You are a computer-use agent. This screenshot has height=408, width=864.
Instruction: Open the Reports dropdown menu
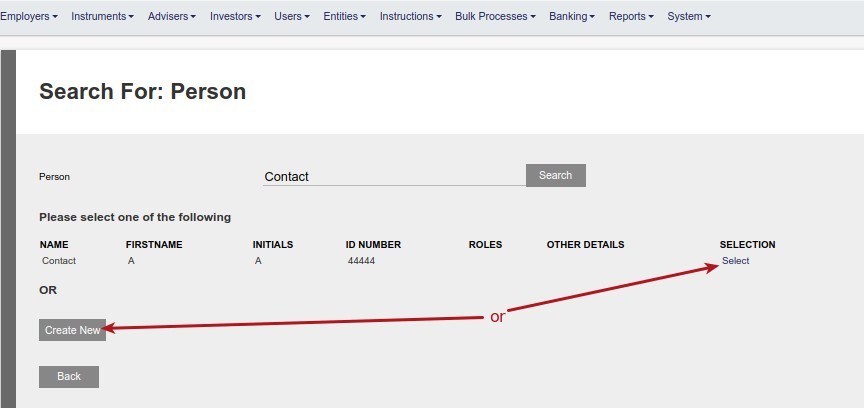tap(631, 17)
